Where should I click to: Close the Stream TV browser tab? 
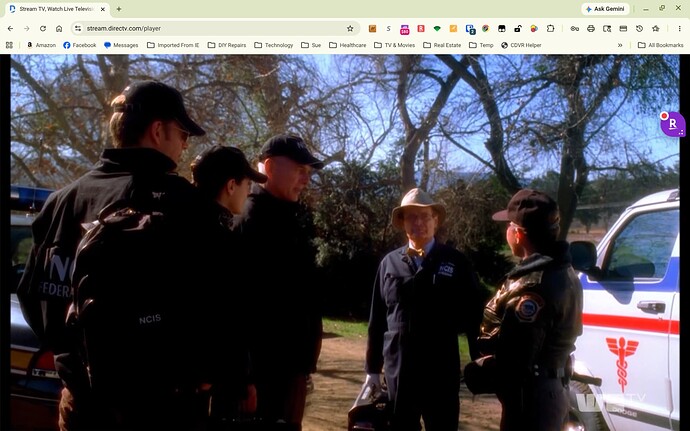103,9
